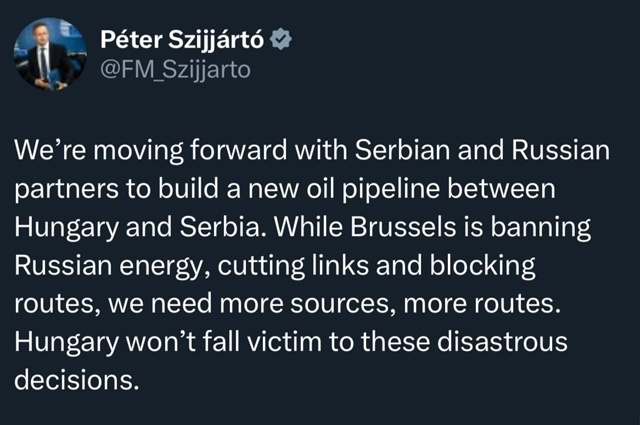Click the word "forward" in the tweet
640x425 pixels.
[x=238, y=150]
